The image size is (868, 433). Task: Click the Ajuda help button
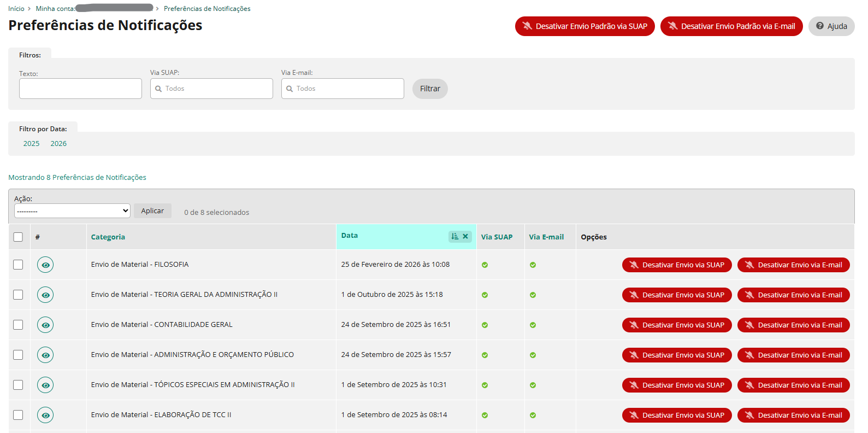[831, 26]
